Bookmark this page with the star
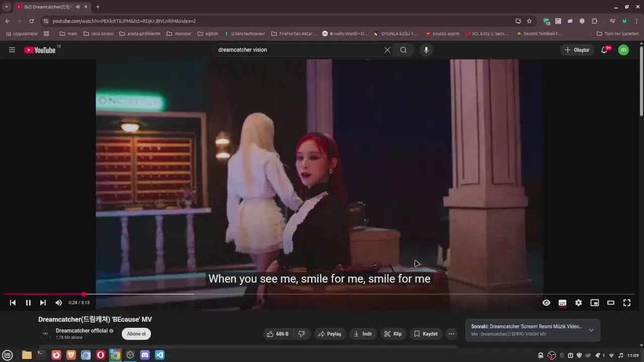This screenshot has height=362, width=644. pyautogui.click(x=529, y=21)
